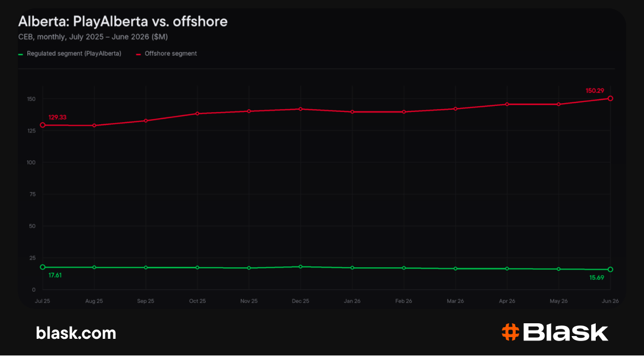
Task: Select the Jul 25 regulated data point
Action: (43, 267)
